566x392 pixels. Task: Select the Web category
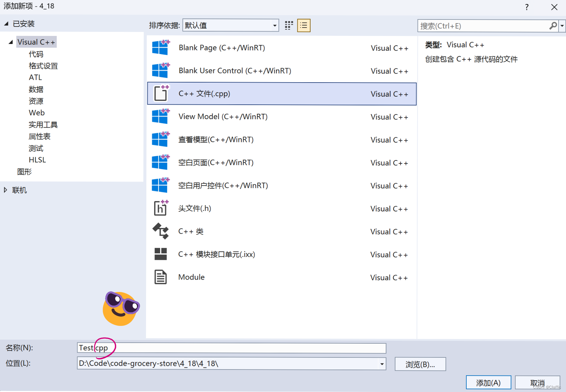coord(37,113)
